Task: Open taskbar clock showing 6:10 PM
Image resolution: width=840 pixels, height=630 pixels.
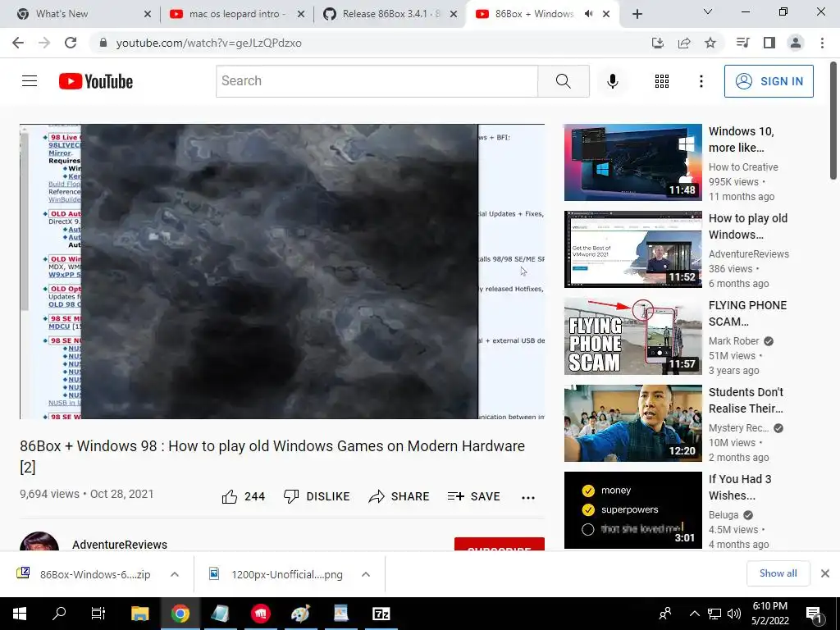Action: [769, 614]
